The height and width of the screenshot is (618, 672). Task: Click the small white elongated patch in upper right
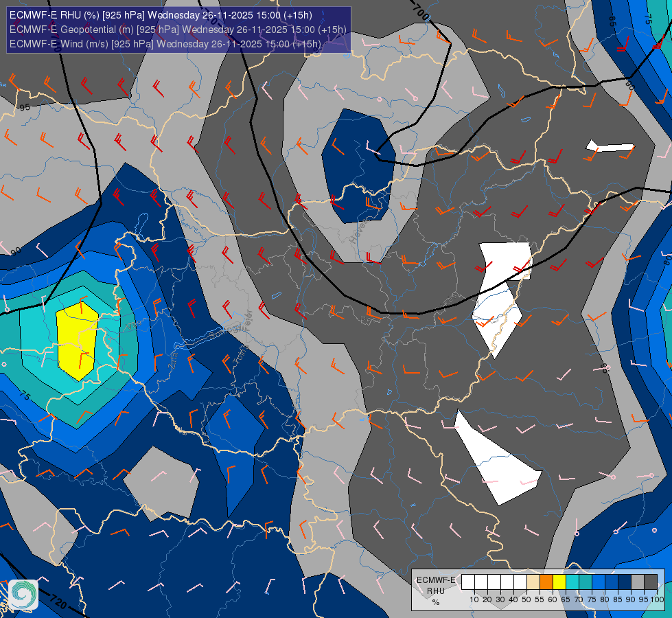click(610, 146)
